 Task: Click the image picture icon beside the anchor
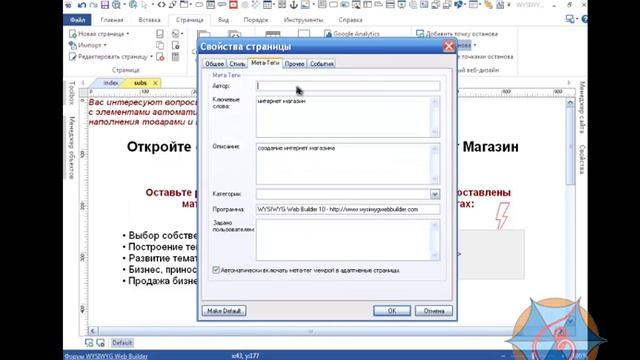[305, 5]
